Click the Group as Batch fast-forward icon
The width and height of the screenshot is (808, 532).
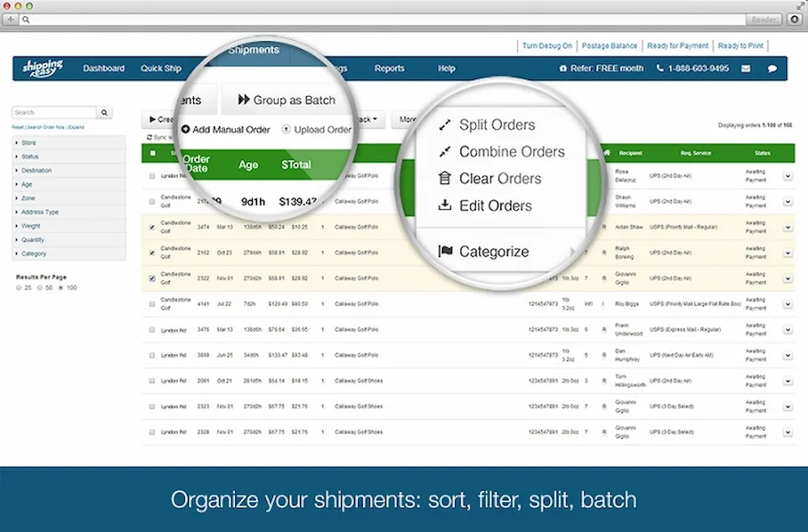(x=244, y=99)
